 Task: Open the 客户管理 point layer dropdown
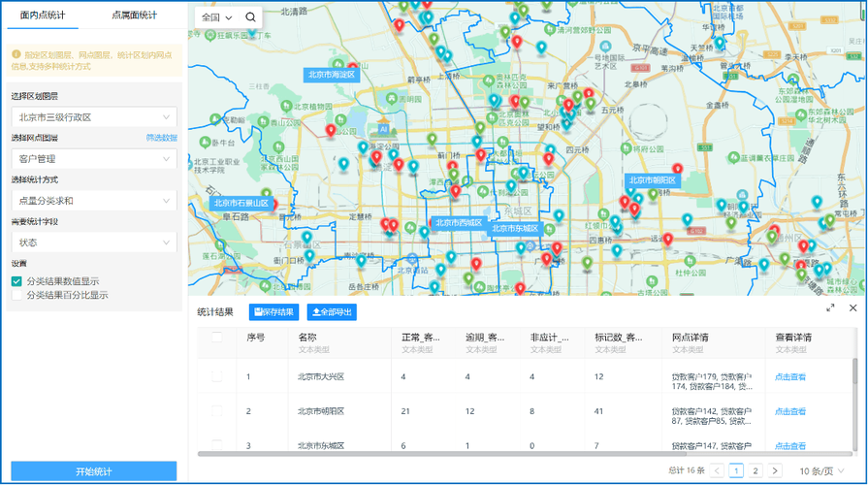[x=94, y=159]
